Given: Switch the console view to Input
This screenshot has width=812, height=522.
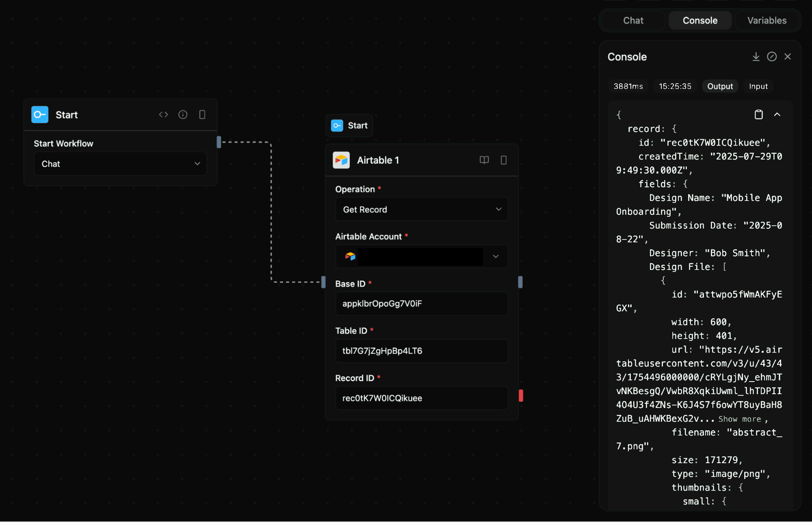Looking at the screenshot, I should (x=758, y=86).
